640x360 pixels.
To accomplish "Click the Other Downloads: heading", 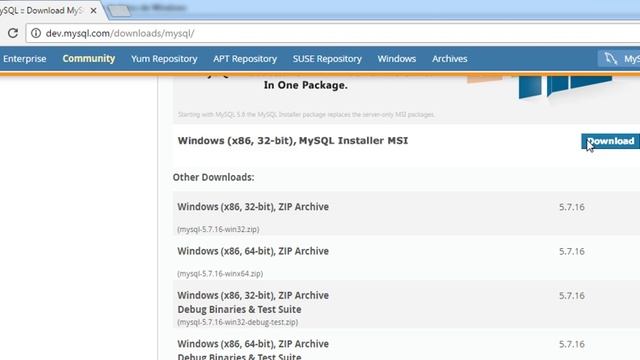I will point(213,177).
